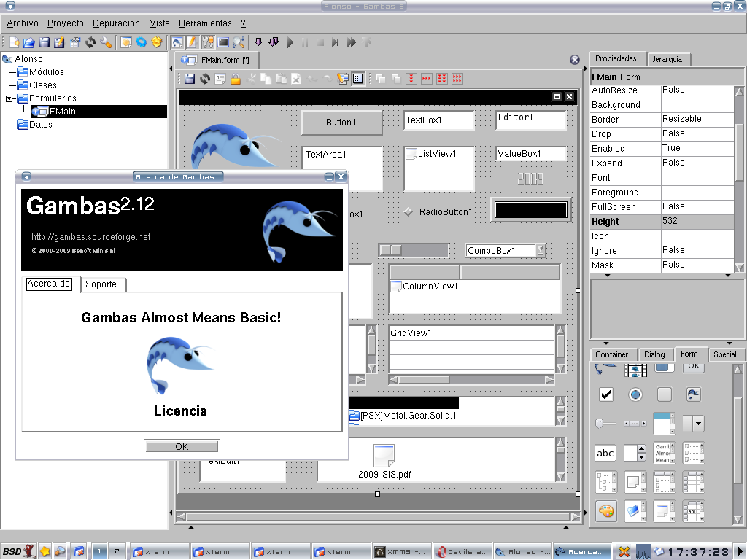Image resolution: width=747 pixels, height=560 pixels.
Task: Click OK in the Acerca de Gambas dialog
Action: coord(182,447)
